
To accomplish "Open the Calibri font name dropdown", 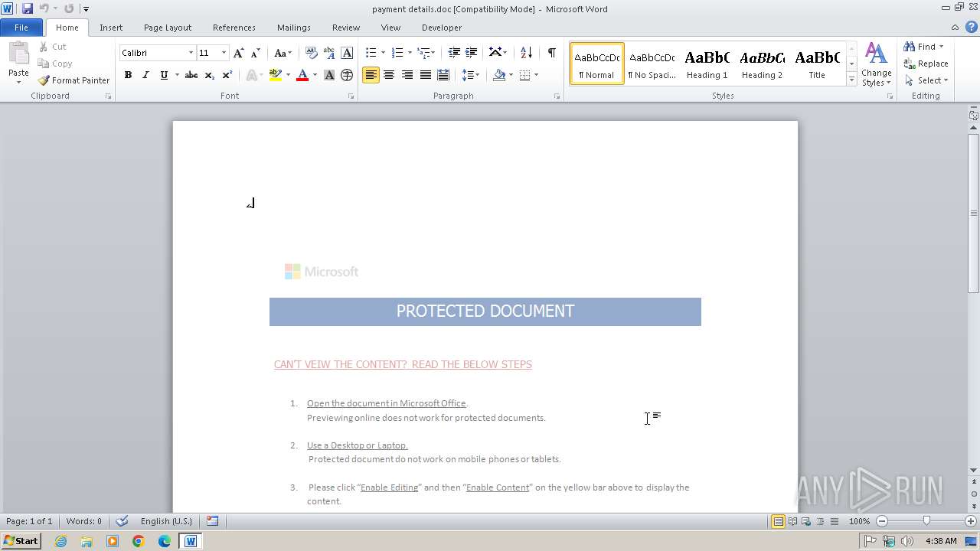I will [191, 53].
